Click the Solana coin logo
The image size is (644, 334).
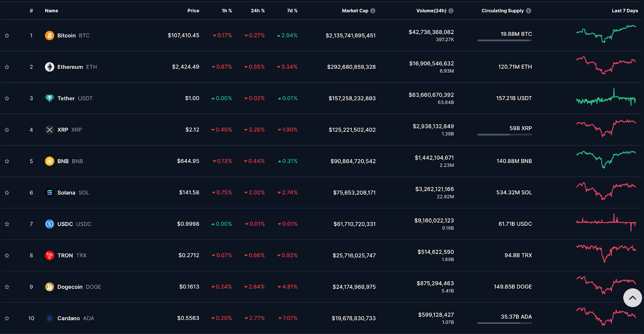[x=50, y=192]
